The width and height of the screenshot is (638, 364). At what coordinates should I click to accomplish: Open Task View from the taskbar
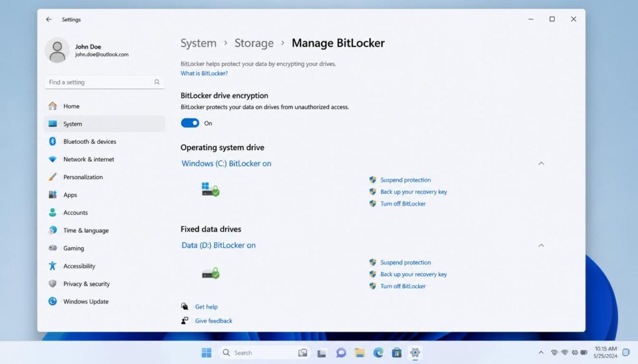(322, 353)
